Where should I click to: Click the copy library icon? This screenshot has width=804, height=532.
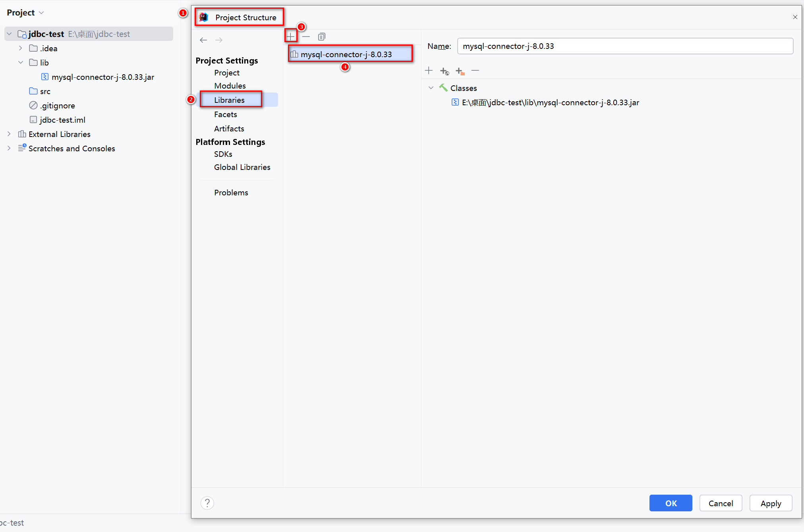point(321,37)
